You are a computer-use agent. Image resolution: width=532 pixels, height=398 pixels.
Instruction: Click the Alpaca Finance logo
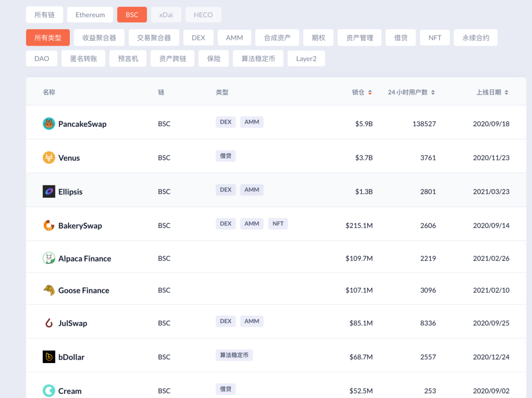coord(49,258)
